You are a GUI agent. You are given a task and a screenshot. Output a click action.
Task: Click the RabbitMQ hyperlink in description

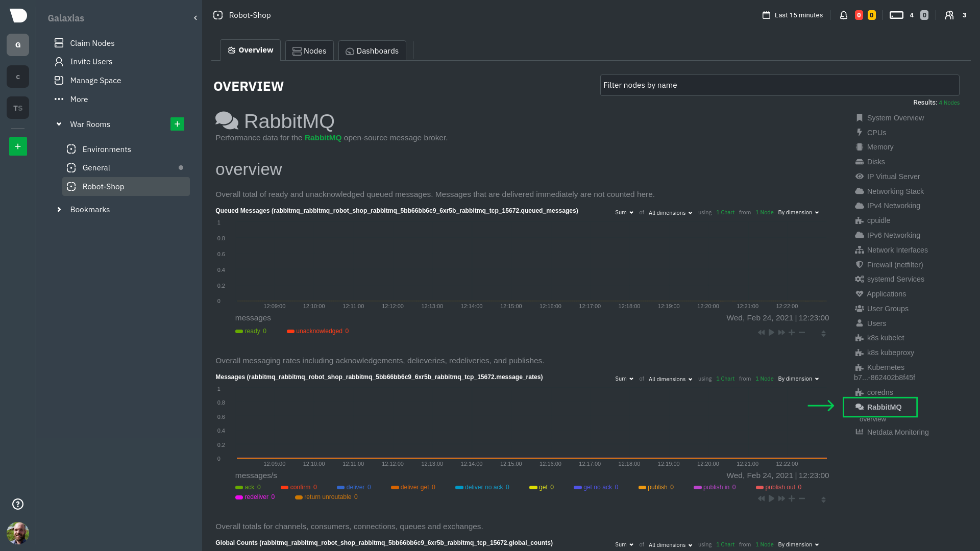tap(323, 138)
